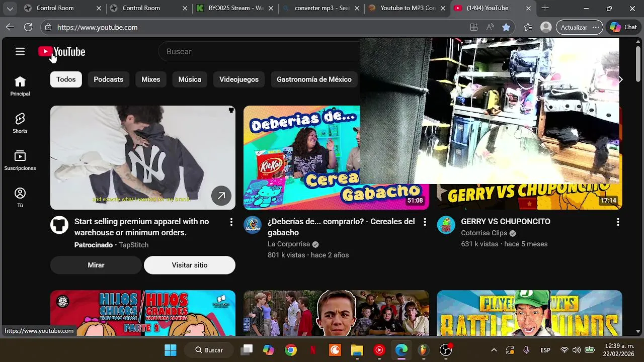Open Cotorrisa Clips channel avatar
Viewport: 644px width, 362px height.
446,225
